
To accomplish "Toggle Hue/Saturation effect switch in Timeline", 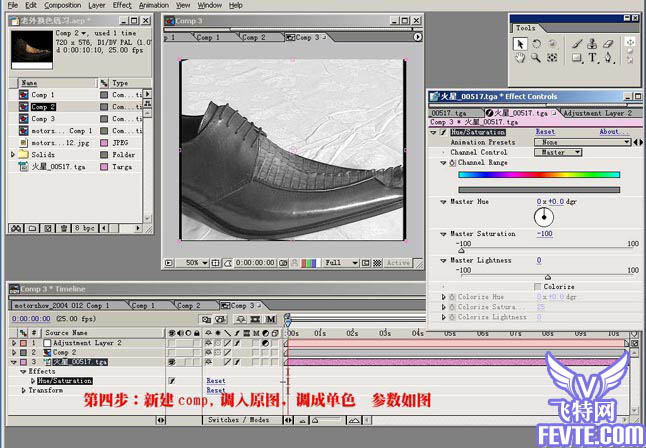I will (172, 381).
